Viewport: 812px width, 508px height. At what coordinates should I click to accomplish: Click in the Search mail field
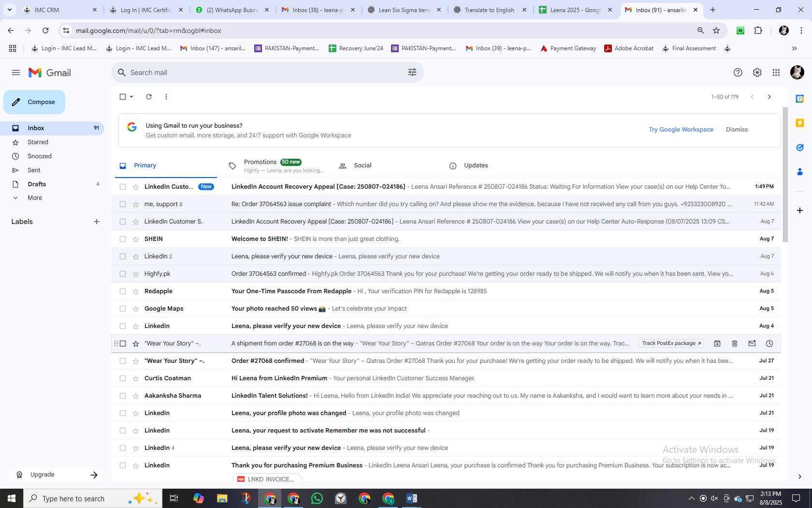point(266,73)
